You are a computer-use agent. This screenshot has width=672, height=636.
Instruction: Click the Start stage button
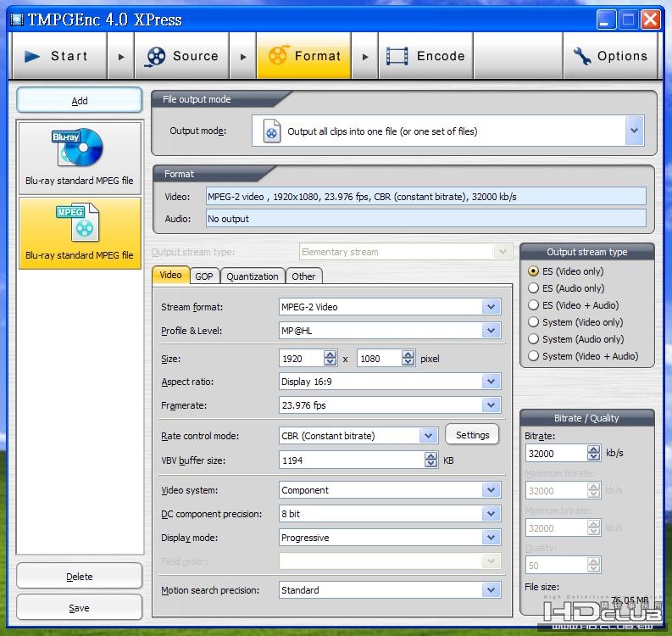58,57
